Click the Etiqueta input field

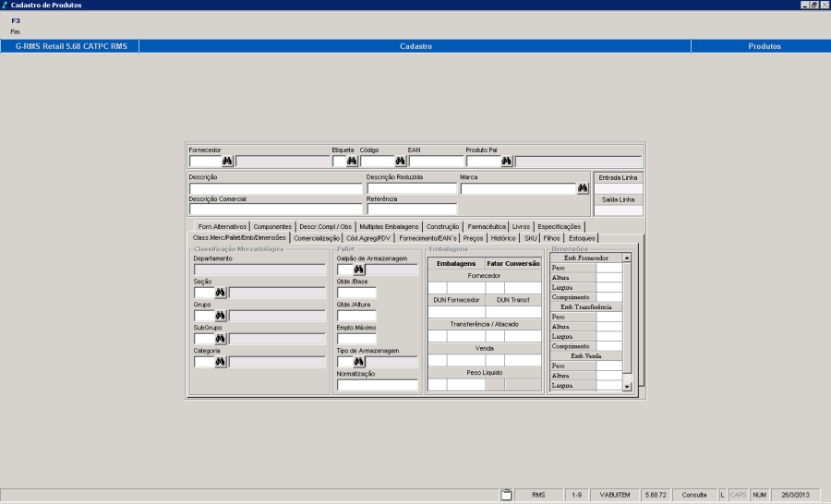tap(339, 162)
